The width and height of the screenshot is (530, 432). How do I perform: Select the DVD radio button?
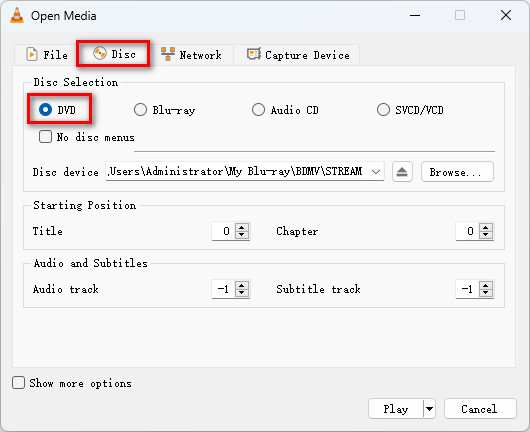(57, 110)
